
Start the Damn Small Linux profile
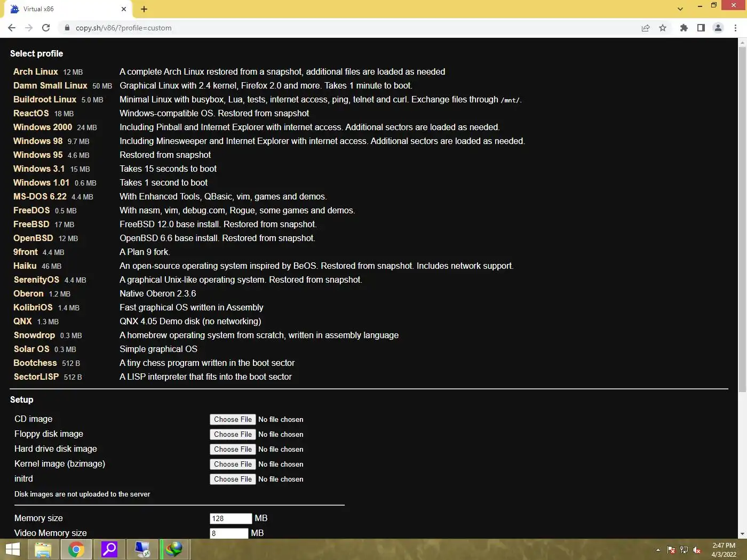(50, 85)
